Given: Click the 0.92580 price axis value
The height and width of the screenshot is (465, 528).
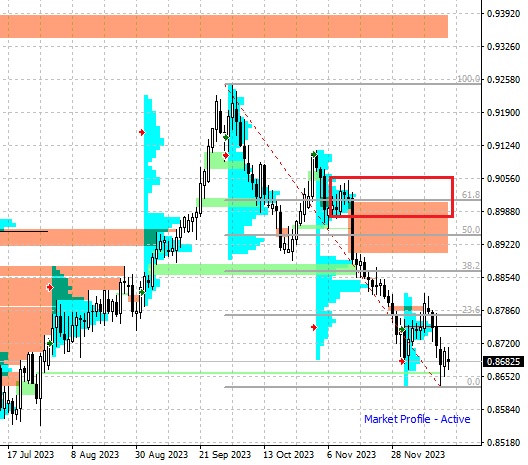Looking at the screenshot, I should [504, 79].
